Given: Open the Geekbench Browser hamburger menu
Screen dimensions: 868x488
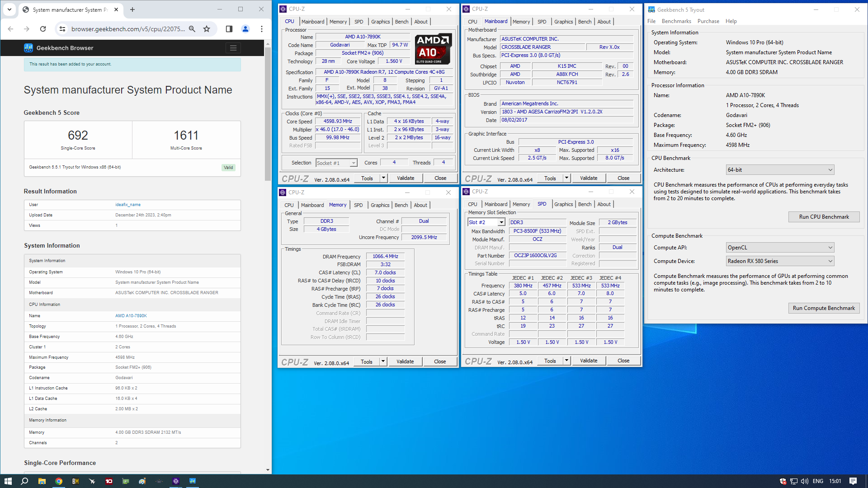Looking at the screenshot, I should click(x=233, y=48).
